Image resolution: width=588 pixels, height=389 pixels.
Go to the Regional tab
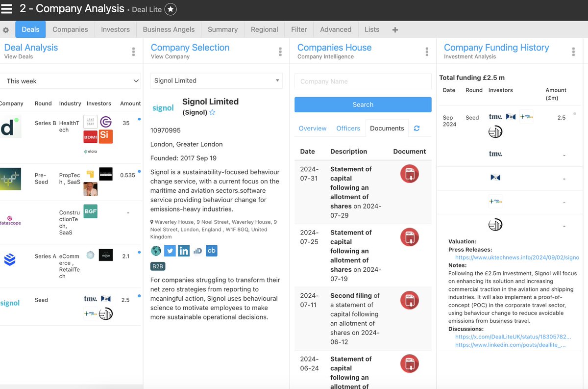[x=264, y=29]
